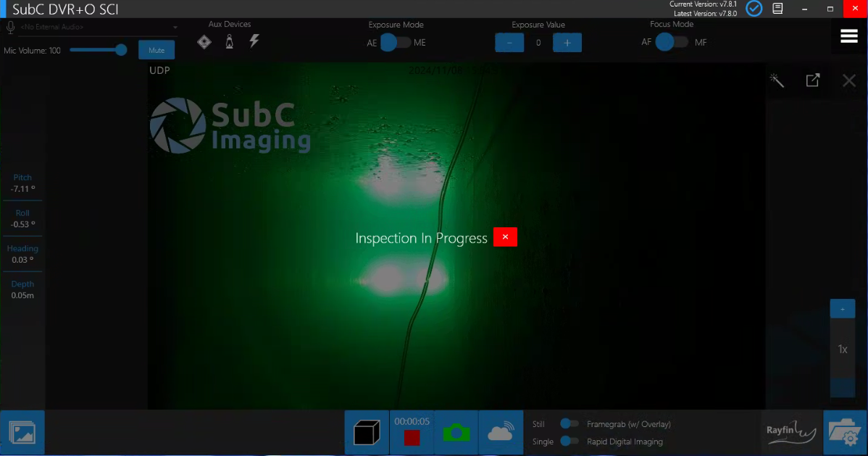The width and height of the screenshot is (868, 456).
Task: Click the 3D cube icon in bottom toolbar
Action: (x=367, y=433)
